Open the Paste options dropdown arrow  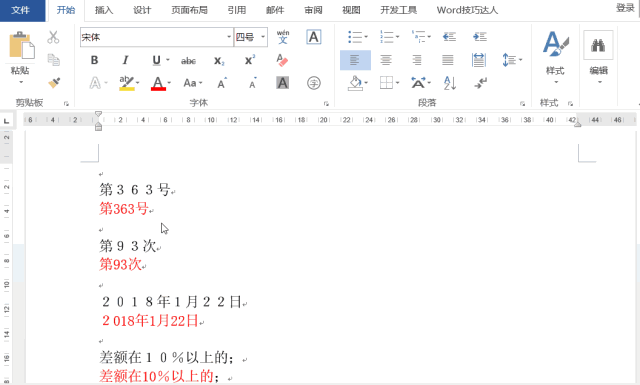pyautogui.click(x=21, y=82)
